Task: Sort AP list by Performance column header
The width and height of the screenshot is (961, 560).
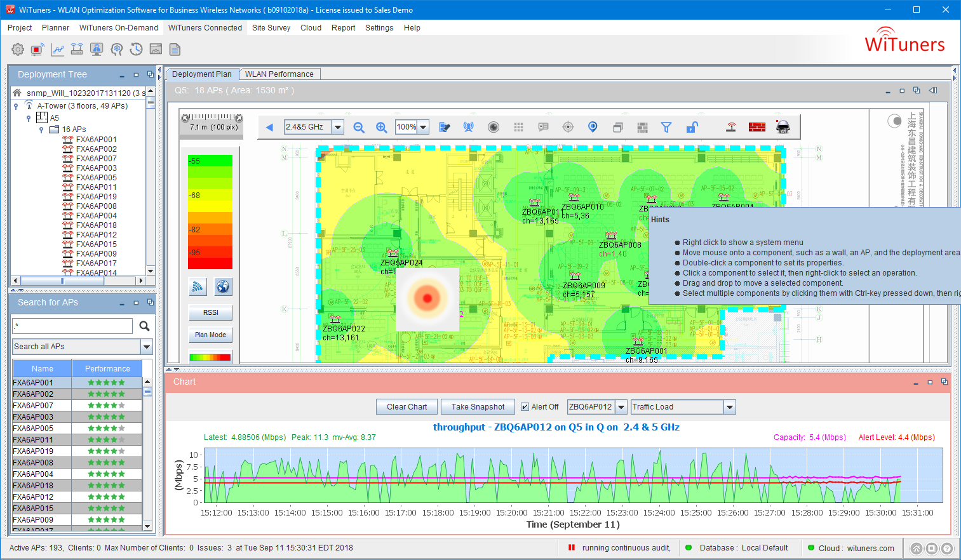Action: pyautogui.click(x=107, y=369)
